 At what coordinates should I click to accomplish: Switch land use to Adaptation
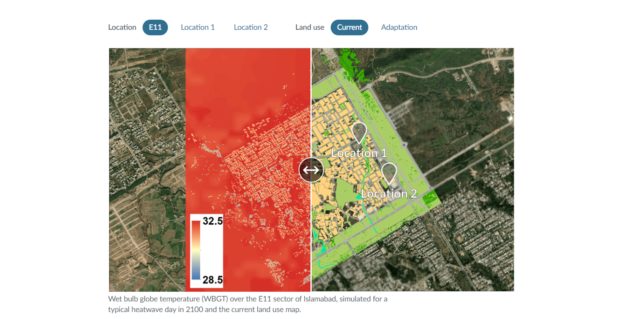pyautogui.click(x=399, y=27)
